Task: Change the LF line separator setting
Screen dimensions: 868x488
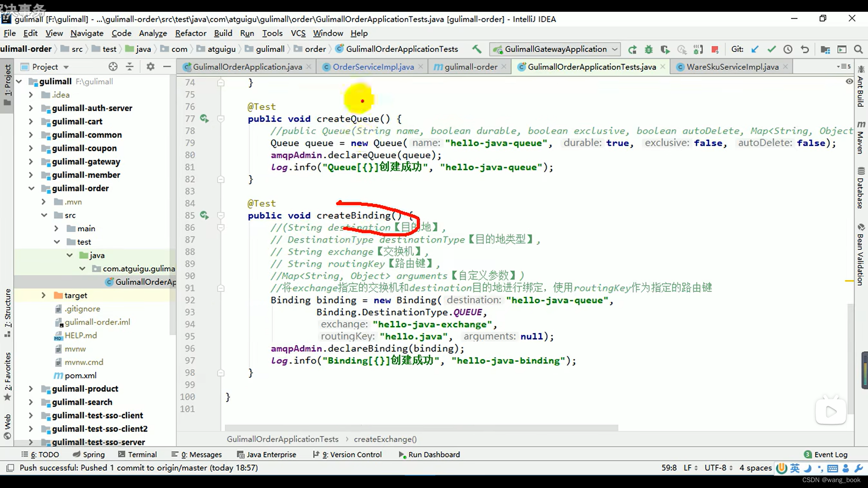Action: click(x=690, y=468)
